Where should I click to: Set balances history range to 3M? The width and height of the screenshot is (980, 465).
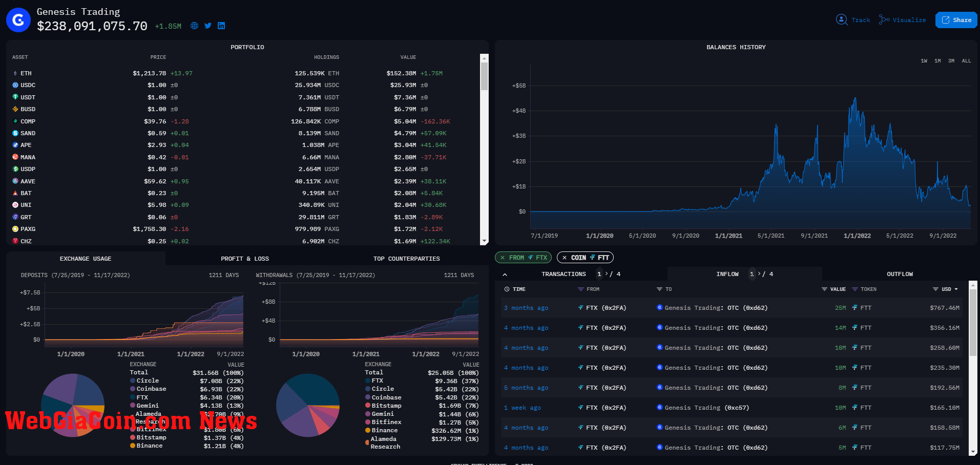pos(951,61)
